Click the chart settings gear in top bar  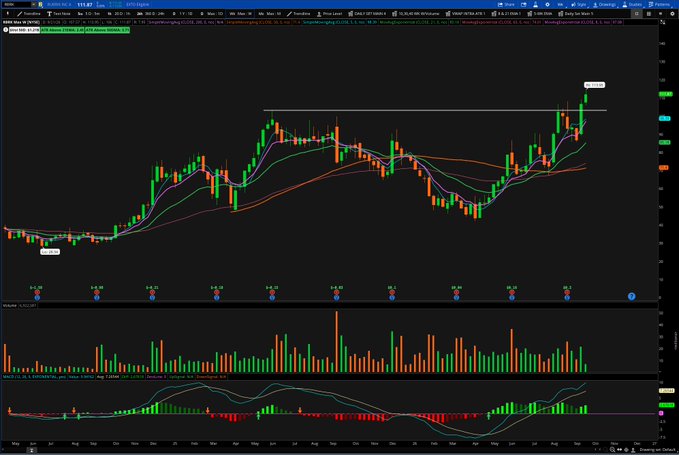click(547, 4)
